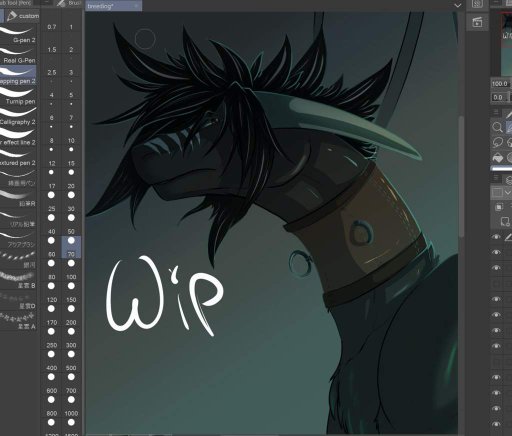
Task: Select the lasso selection tool
Action: pos(497,143)
